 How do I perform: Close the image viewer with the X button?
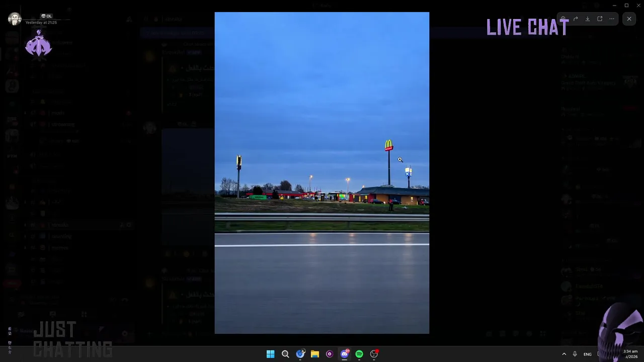tap(629, 19)
